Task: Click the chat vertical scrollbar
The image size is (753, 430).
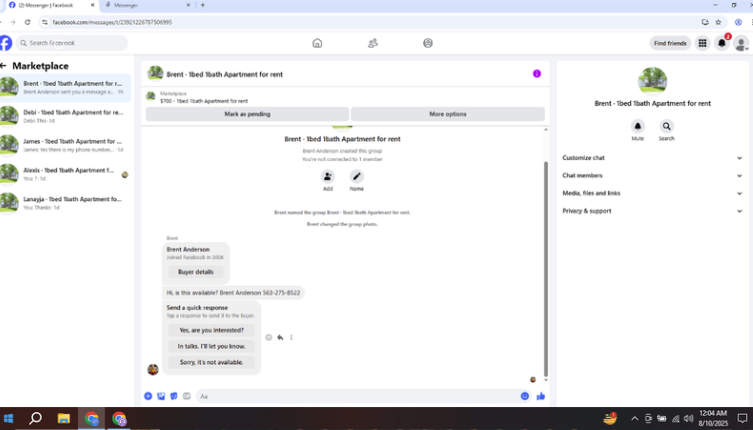Action: pyautogui.click(x=546, y=269)
